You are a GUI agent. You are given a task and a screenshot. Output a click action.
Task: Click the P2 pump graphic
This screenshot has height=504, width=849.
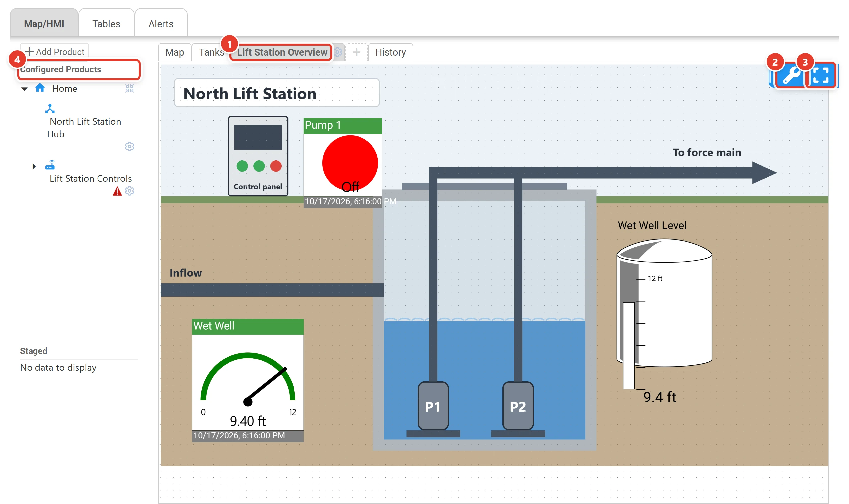coord(518,406)
